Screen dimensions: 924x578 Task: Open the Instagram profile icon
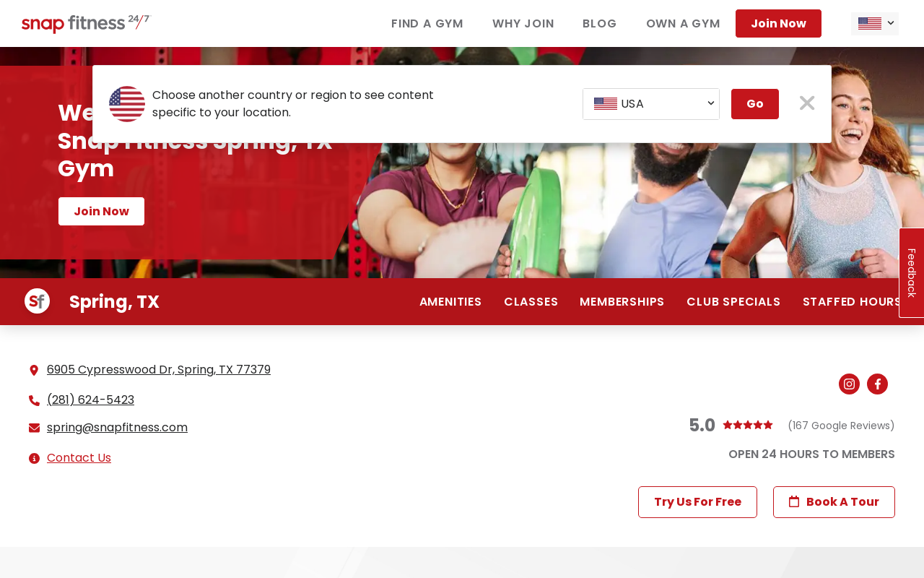(849, 384)
